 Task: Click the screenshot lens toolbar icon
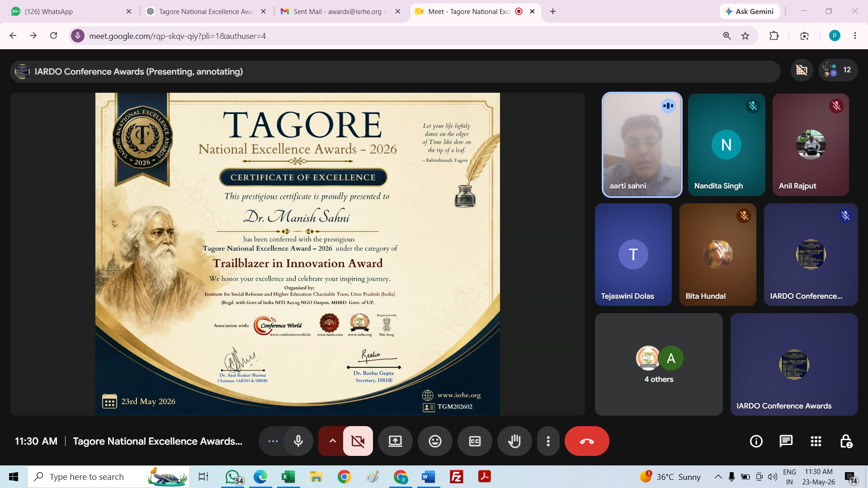[x=804, y=36]
